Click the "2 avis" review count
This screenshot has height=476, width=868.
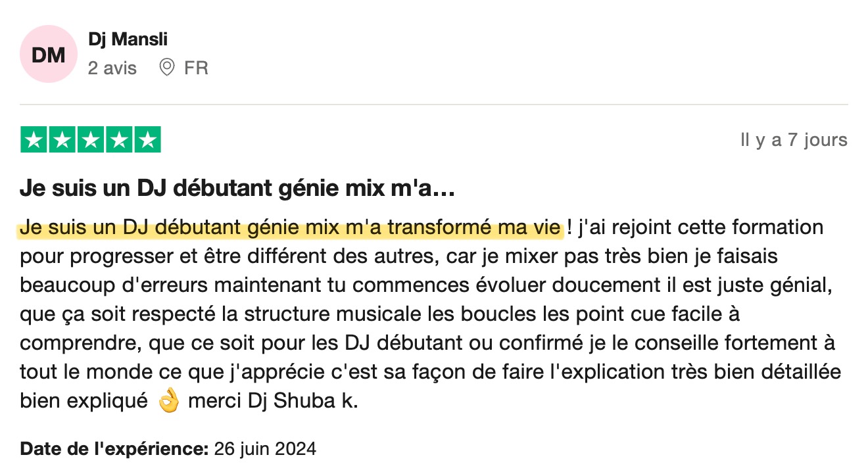coord(112,68)
